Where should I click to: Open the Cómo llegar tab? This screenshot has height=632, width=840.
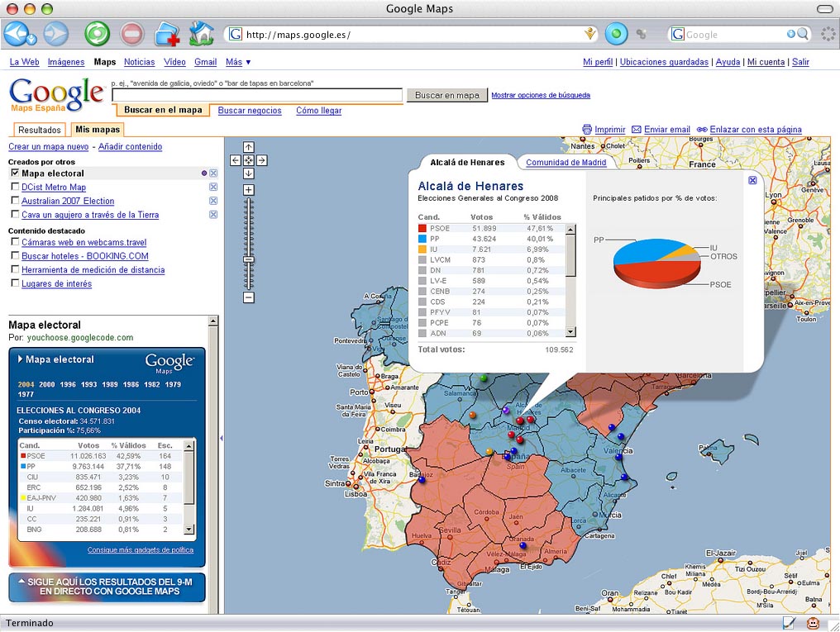point(319,111)
